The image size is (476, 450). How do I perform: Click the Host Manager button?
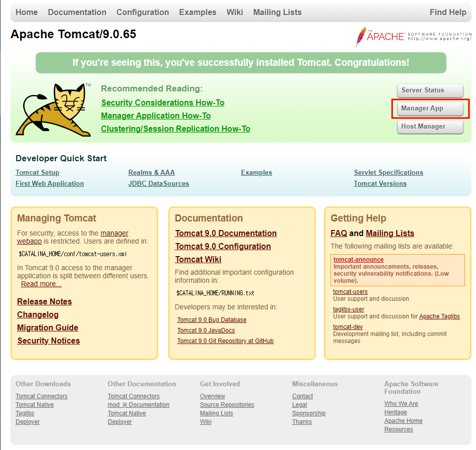tap(430, 127)
